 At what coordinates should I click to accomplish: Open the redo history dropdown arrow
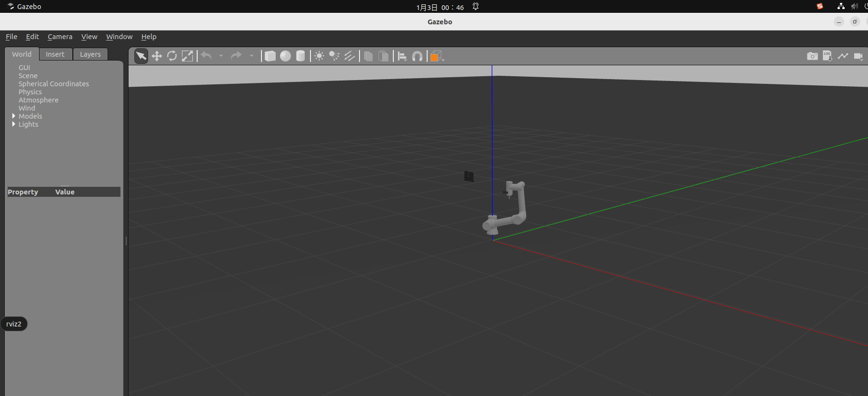(251, 56)
